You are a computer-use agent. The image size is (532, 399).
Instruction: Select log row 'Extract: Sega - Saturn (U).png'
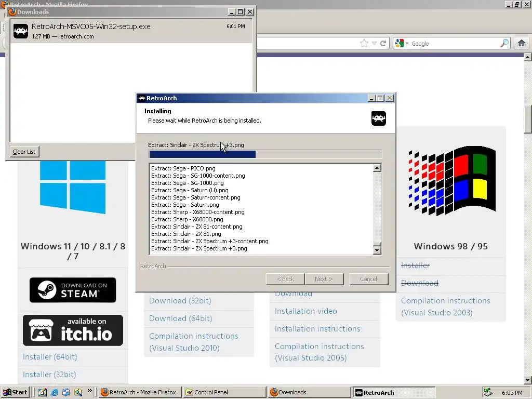[190, 190]
